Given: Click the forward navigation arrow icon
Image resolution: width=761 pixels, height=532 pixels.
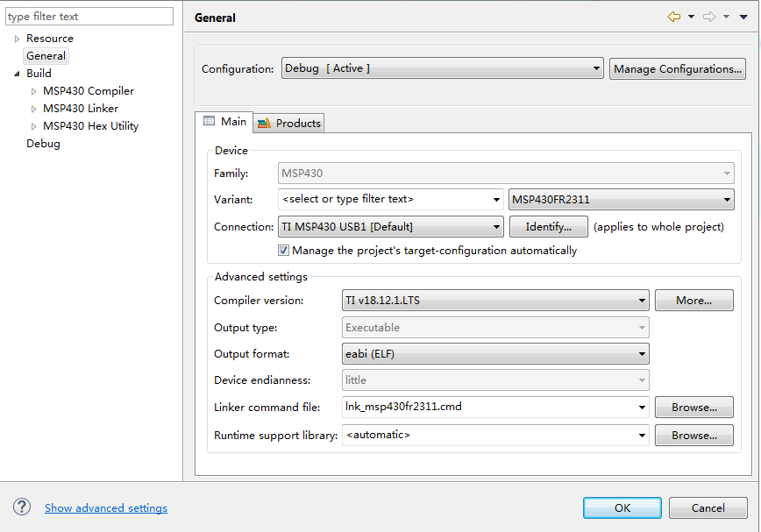Looking at the screenshot, I should coord(709,17).
